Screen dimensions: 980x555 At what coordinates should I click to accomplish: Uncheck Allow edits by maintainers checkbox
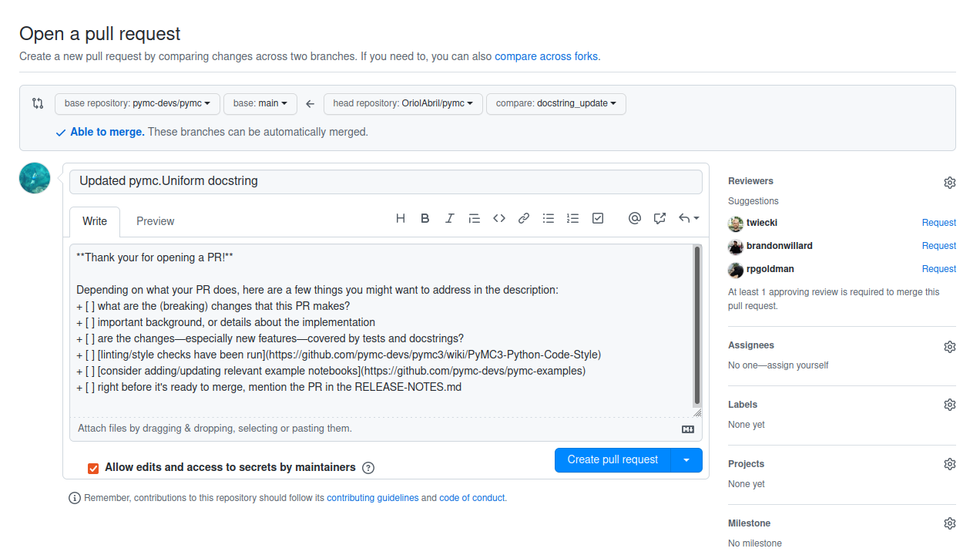(x=93, y=468)
